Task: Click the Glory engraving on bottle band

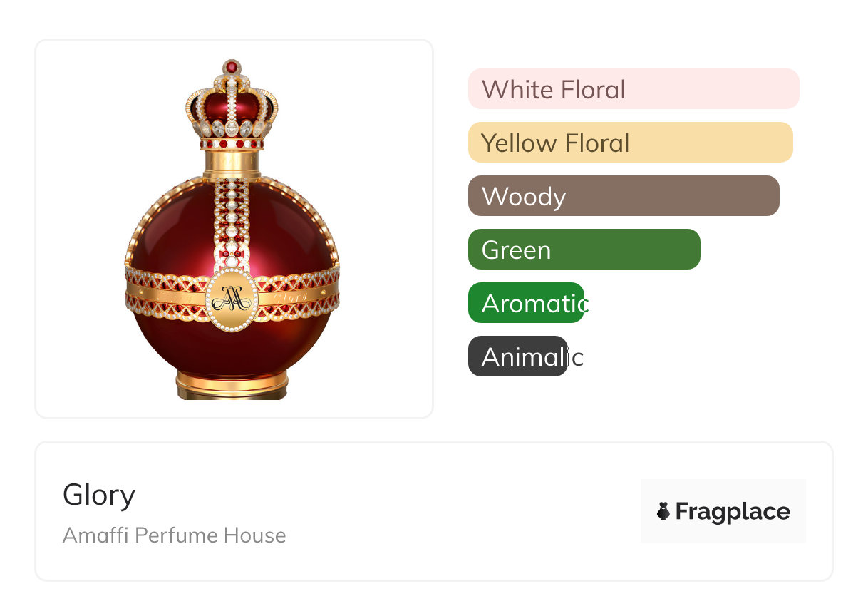Action: [x=291, y=296]
